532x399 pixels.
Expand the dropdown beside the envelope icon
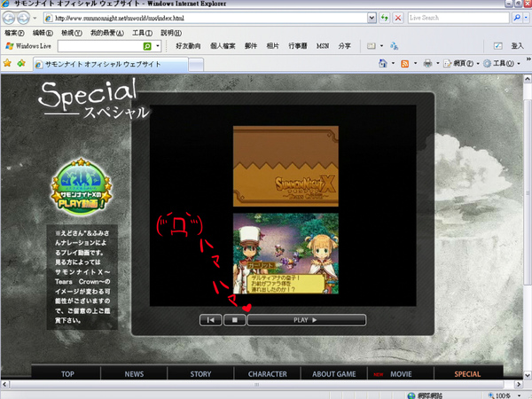point(381,46)
